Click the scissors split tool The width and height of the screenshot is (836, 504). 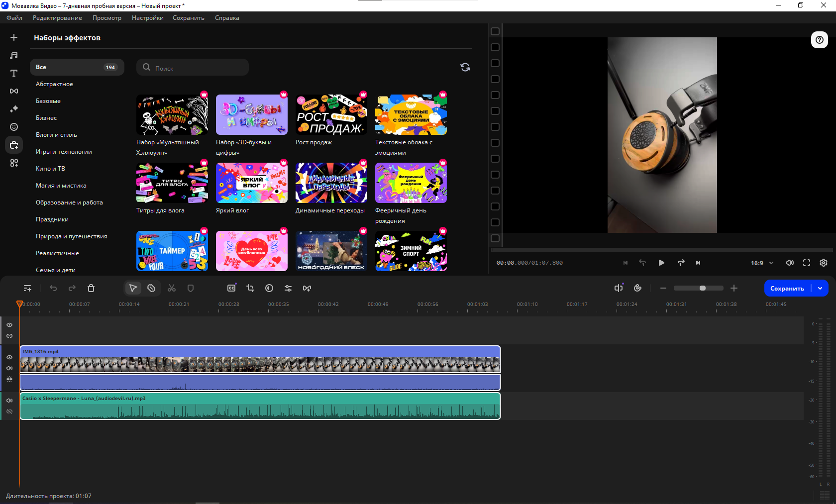click(172, 288)
